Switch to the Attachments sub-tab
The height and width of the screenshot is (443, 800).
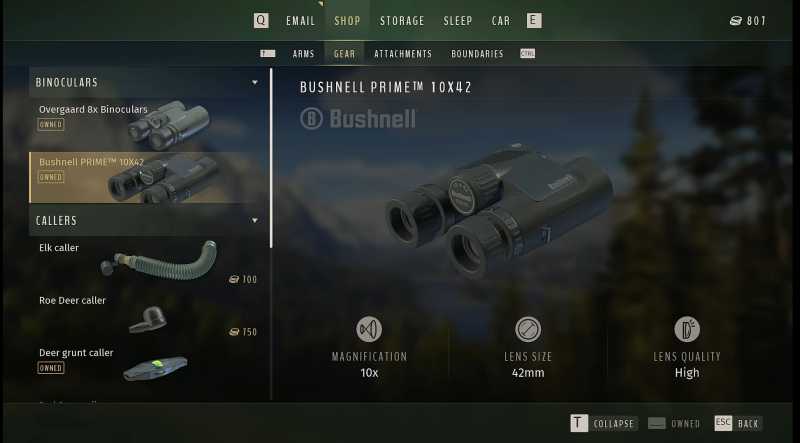click(x=403, y=54)
